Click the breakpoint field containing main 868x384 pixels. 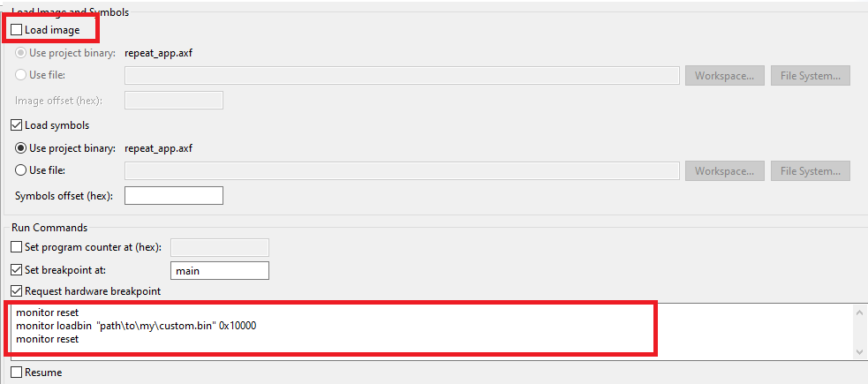click(219, 270)
